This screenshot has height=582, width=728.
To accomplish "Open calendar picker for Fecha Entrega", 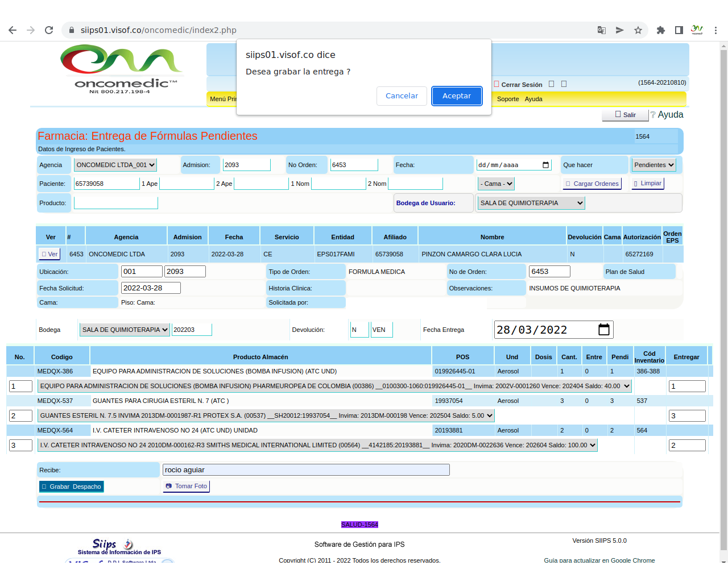I will [x=603, y=330].
